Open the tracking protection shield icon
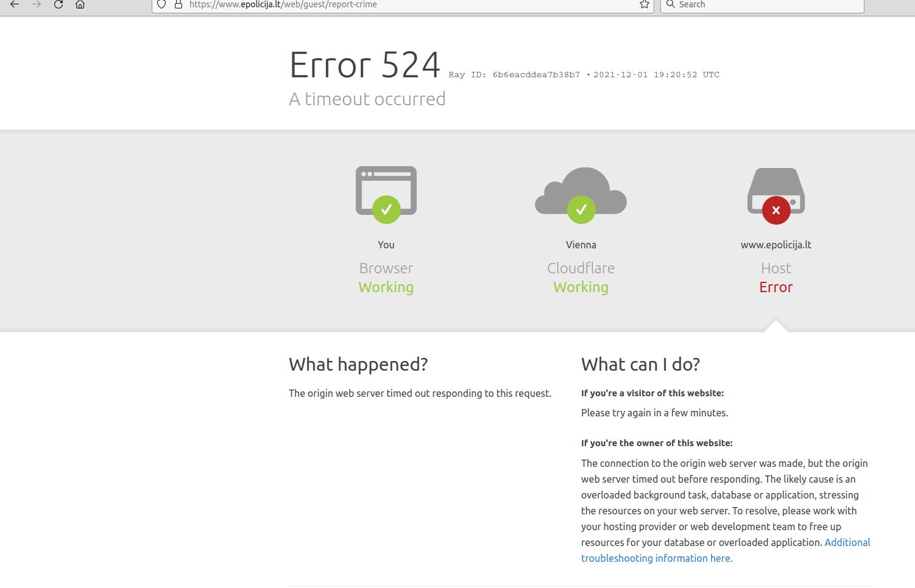Viewport: 915px width, 588px height. point(161,4)
